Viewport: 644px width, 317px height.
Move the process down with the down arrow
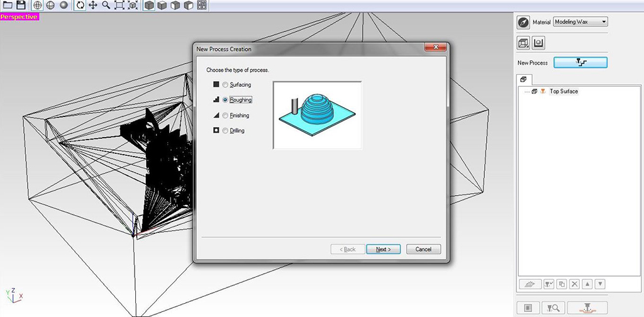600,284
